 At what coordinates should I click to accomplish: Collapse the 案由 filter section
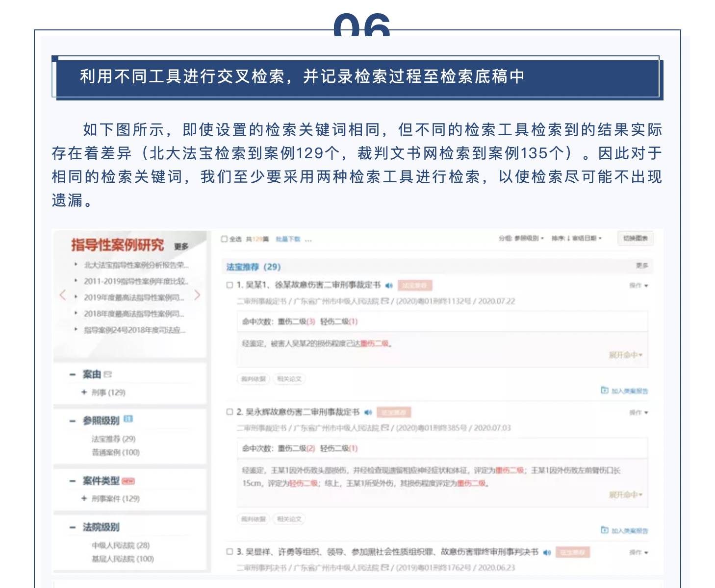pos(73,375)
